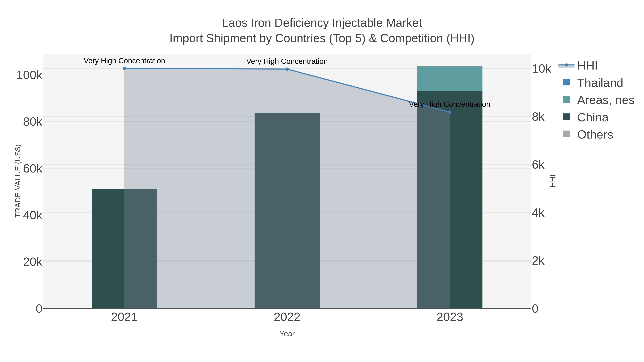644x362 pixels.
Task: Click the 2023 HHI data point
Action: pos(450,112)
